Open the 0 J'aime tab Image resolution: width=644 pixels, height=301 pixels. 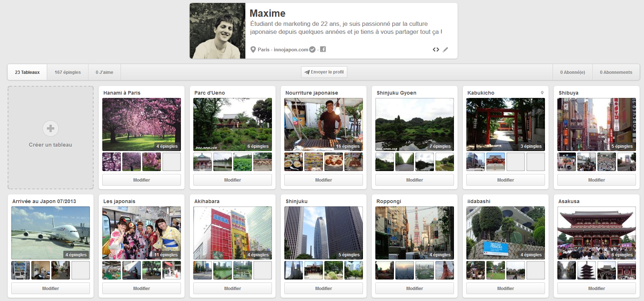pyautogui.click(x=104, y=72)
